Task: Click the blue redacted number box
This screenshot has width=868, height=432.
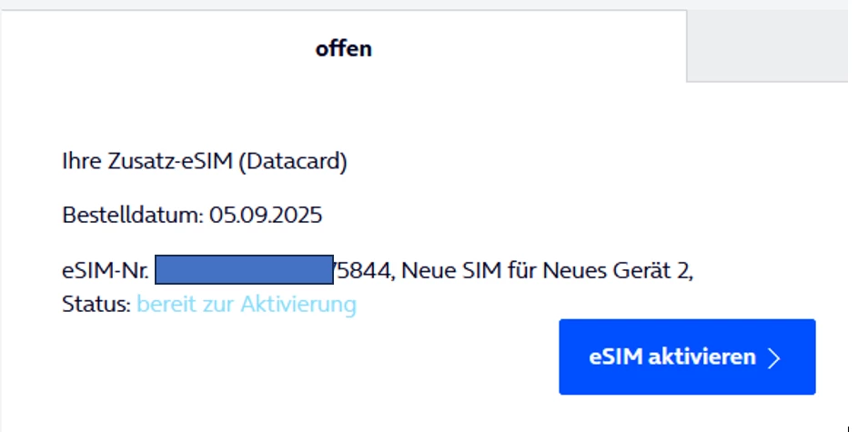Action: 244,270
